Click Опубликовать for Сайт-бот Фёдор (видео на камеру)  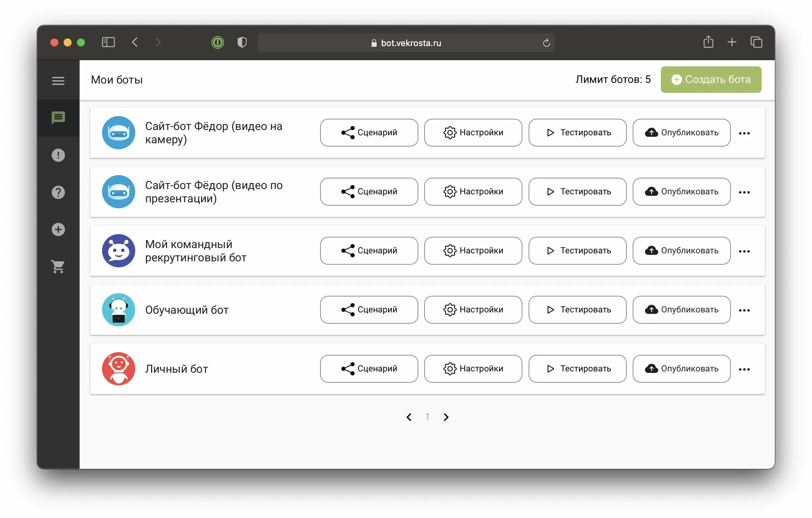pos(681,133)
